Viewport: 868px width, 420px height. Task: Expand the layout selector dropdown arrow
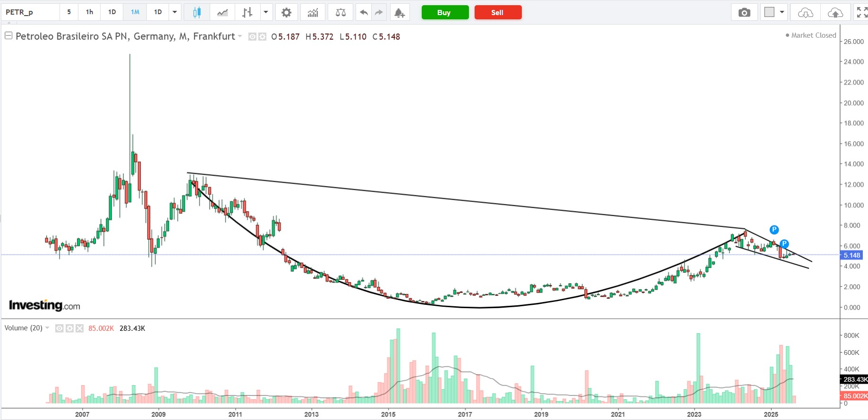[x=782, y=12]
